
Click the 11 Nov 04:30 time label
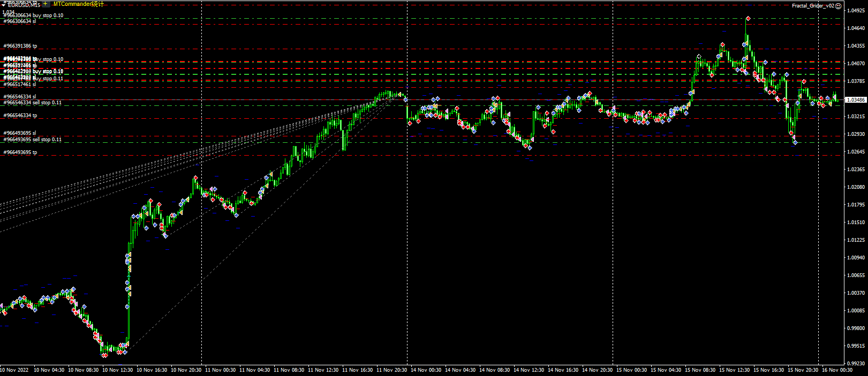pyautogui.click(x=255, y=370)
